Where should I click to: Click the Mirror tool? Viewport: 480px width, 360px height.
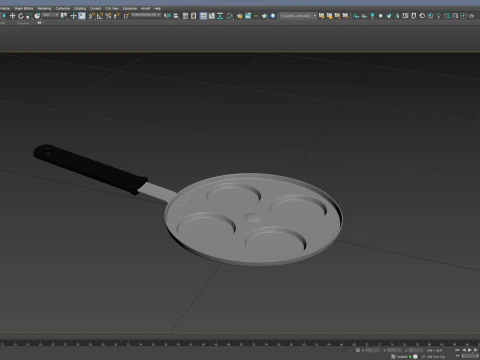[x=167, y=16]
